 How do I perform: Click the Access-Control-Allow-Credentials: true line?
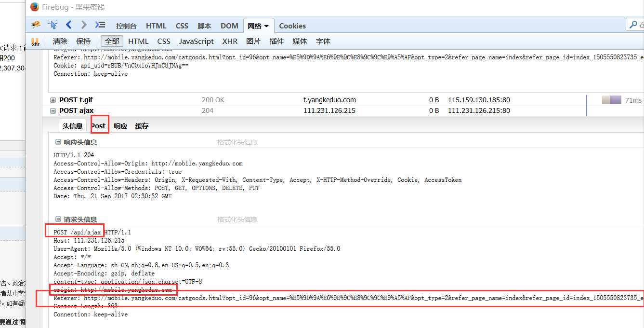tap(118, 172)
